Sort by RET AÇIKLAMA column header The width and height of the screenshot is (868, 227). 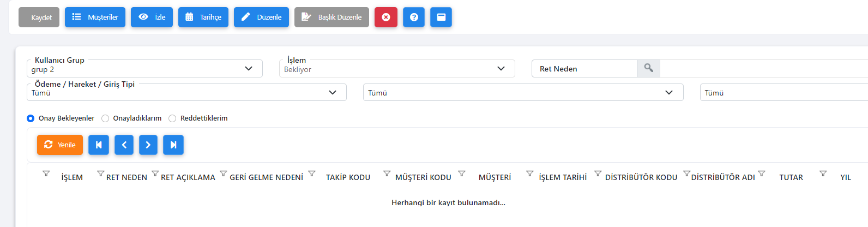[x=188, y=177]
